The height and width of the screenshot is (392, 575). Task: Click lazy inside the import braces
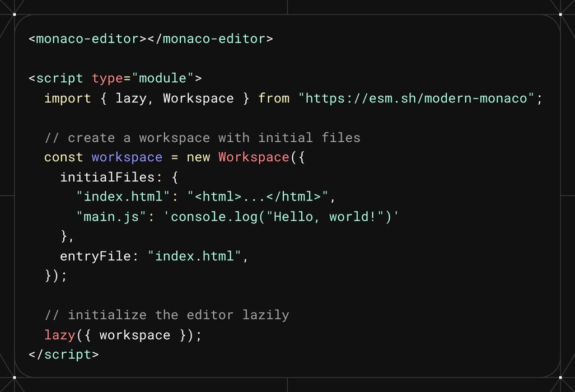(x=131, y=99)
